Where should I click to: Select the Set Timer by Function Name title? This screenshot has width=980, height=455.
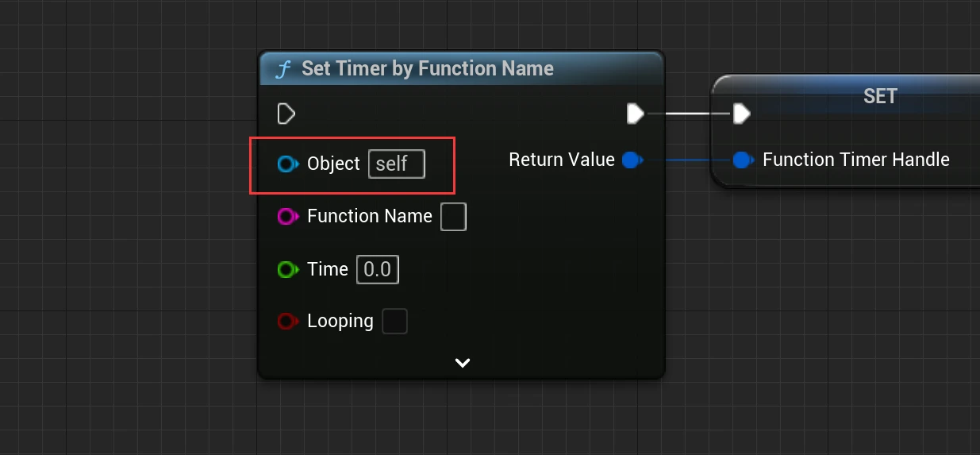pos(428,69)
